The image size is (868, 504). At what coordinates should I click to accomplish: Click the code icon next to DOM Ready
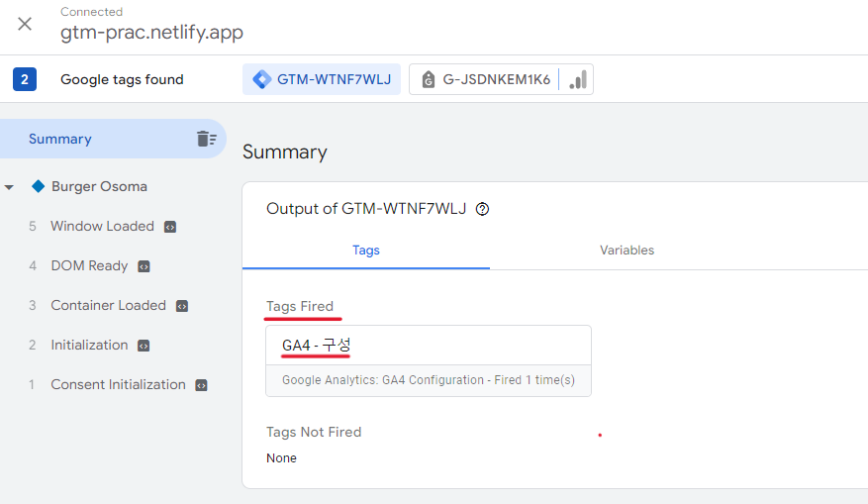(144, 267)
